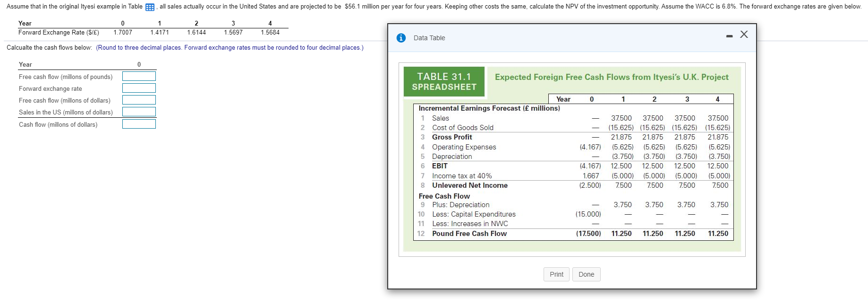Click the Data Table dialog title
The height and width of the screenshot is (306, 868).
tap(429, 38)
